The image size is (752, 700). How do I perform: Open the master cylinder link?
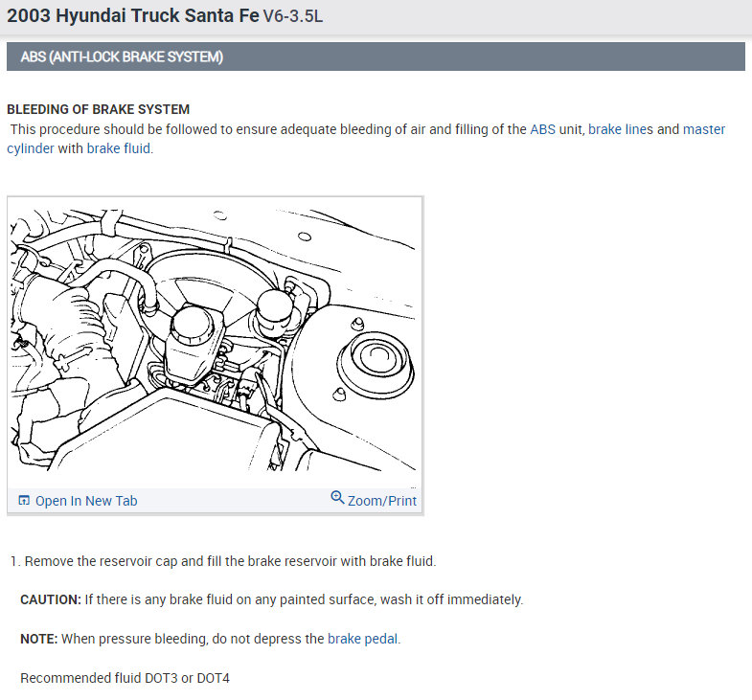(704, 129)
